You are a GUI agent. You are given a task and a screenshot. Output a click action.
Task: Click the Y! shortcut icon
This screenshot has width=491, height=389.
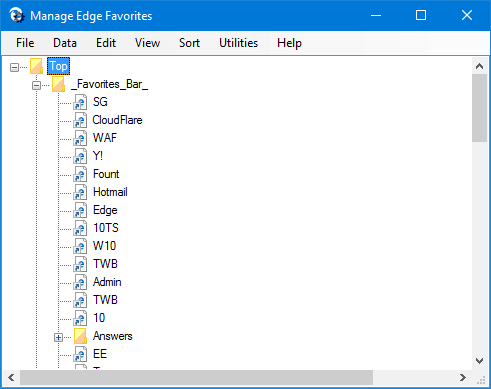tap(80, 156)
